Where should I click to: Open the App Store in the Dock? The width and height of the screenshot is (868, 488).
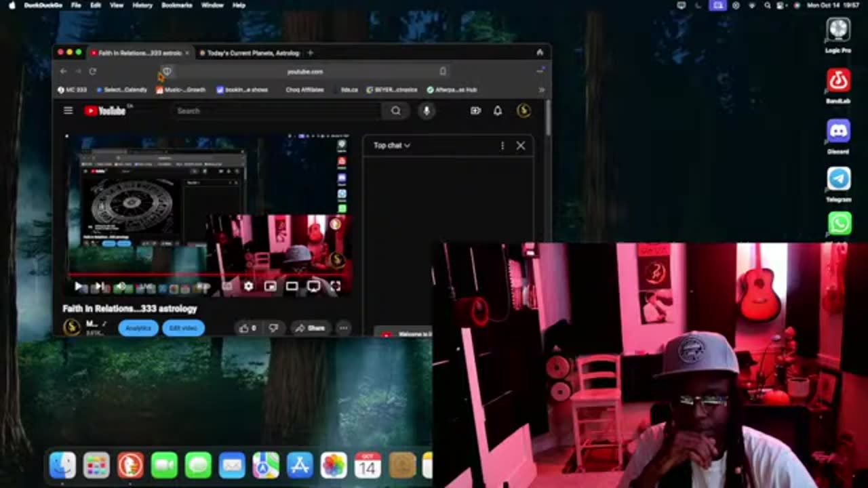coord(300,466)
